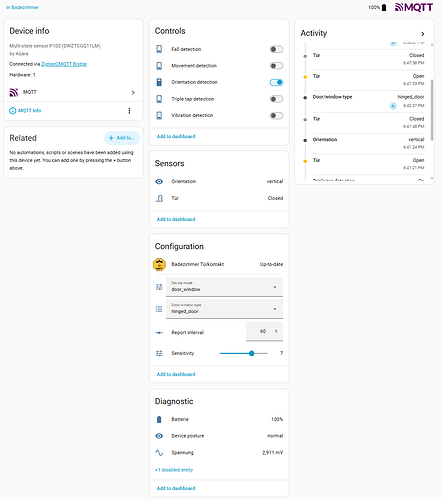Open the Door/window type dropdown
This screenshot has height=500, width=442.
pyautogui.click(x=224, y=309)
